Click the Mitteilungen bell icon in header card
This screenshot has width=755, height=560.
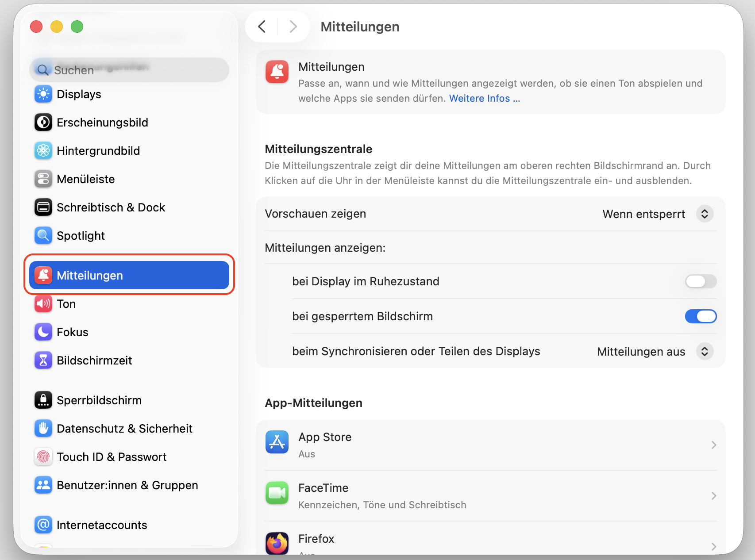[277, 72]
